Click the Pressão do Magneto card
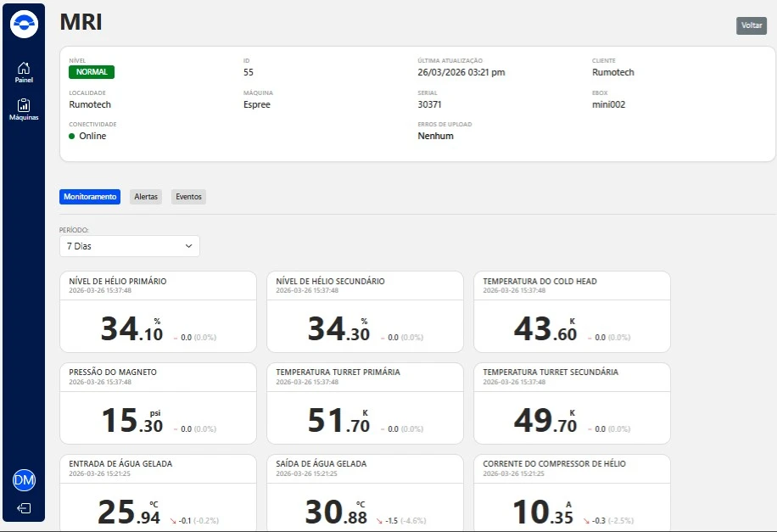777x532 pixels. pyautogui.click(x=158, y=403)
